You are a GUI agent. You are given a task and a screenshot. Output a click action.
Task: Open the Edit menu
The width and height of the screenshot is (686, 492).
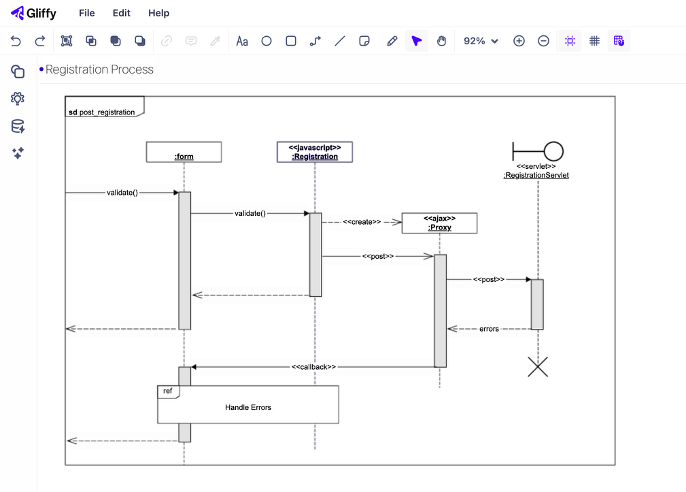pyautogui.click(x=122, y=13)
